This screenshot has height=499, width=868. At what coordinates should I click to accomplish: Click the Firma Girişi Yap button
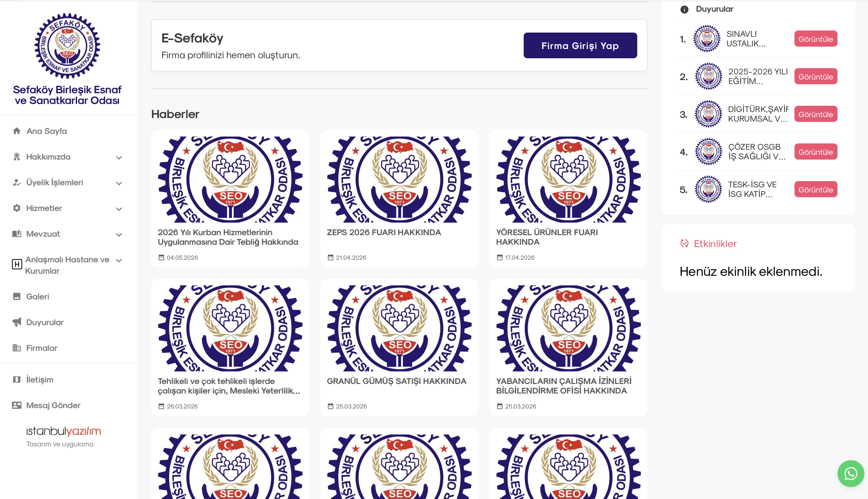(580, 46)
